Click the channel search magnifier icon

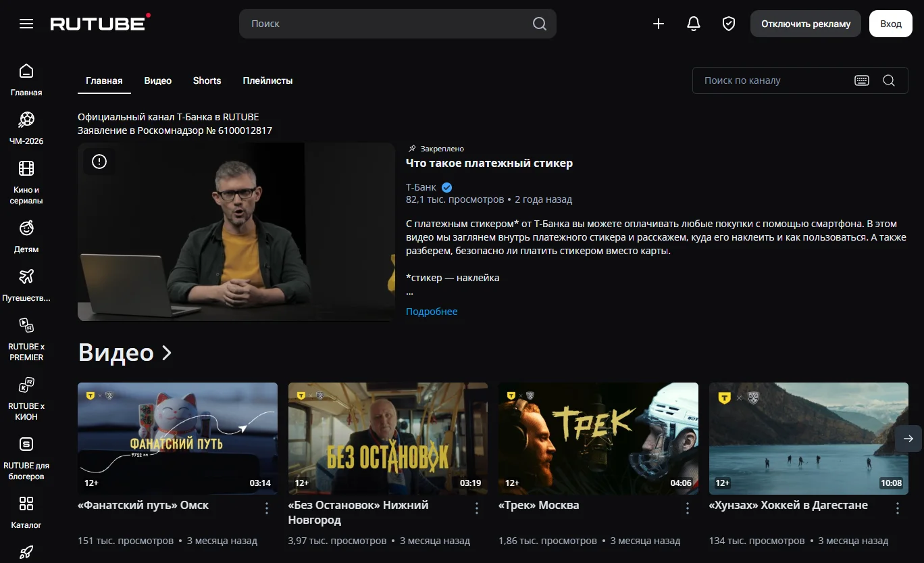coord(889,80)
